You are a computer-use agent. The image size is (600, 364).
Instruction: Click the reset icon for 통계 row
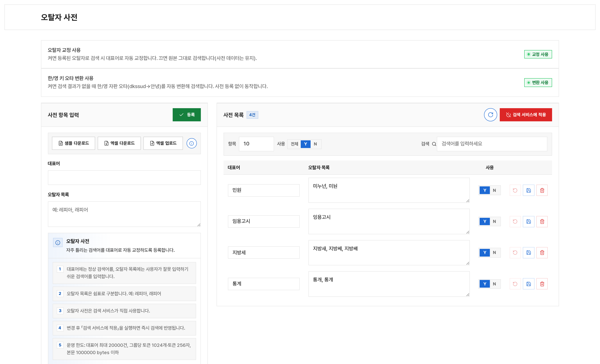coord(515,284)
